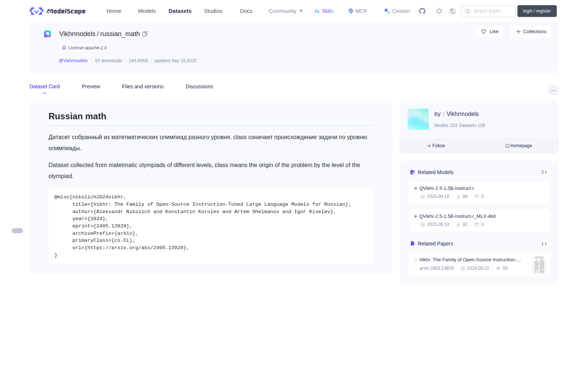
Task: Click the 'Russian math' heading
Action: coord(78,116)
